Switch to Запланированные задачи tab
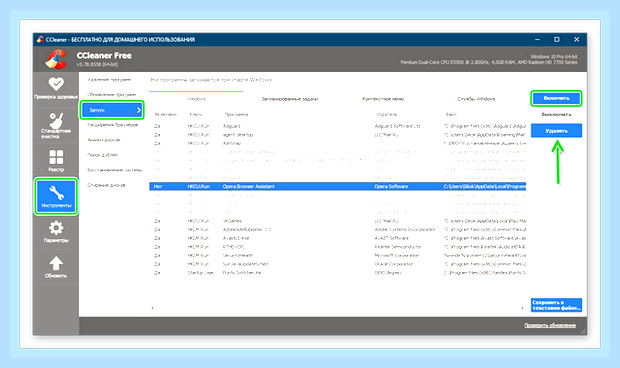Screen dimensions: 620x368 point(290,99)
